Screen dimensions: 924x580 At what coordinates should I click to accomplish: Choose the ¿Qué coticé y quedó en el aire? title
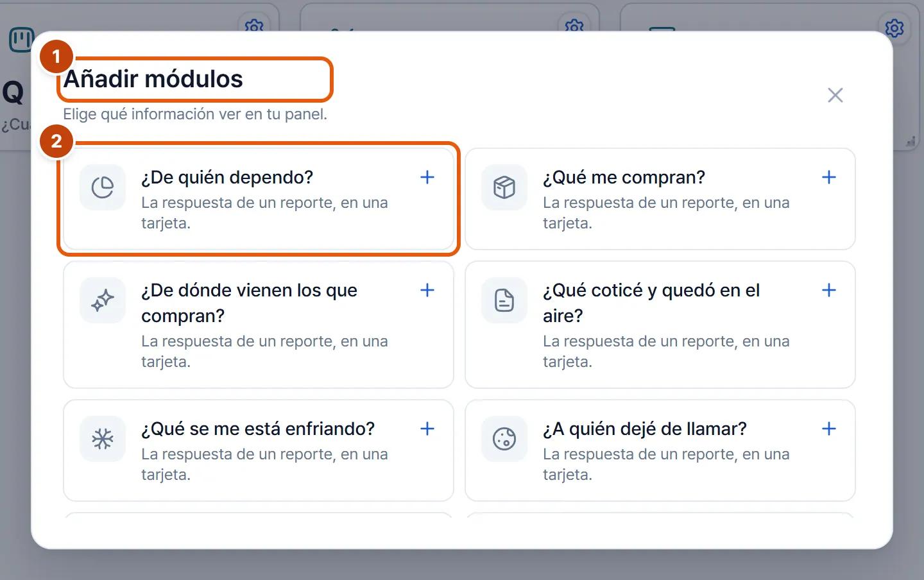click(x=651, y=303)
